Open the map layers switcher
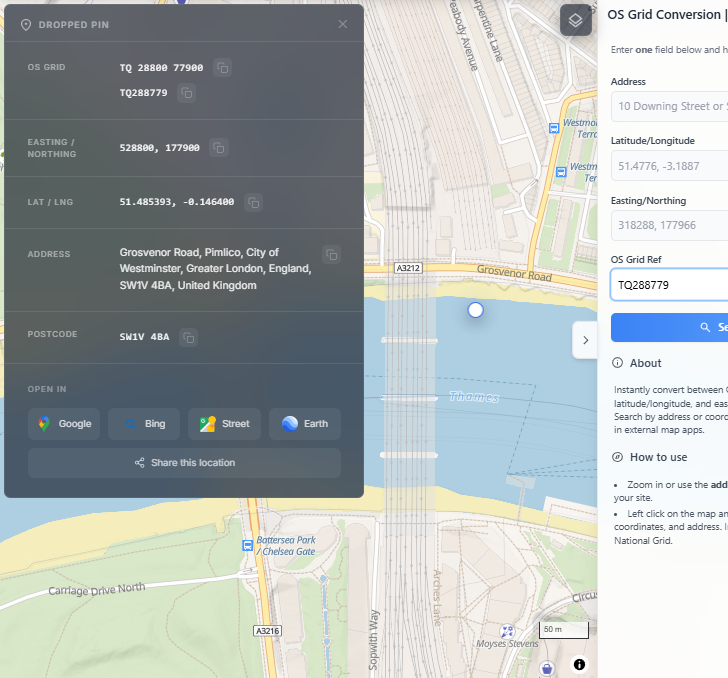The height and width of the screenshot is (678, 728). [576, 20]
